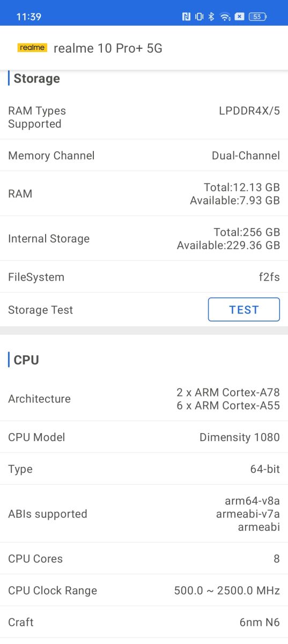The image size is (288, 644).
Task: Tap the status bar clock 11:39
Action: pos(29,17)
